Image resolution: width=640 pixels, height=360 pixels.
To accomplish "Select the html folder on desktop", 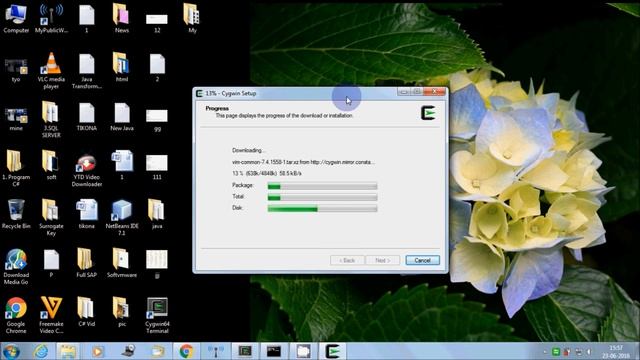I will click(122, 67).
